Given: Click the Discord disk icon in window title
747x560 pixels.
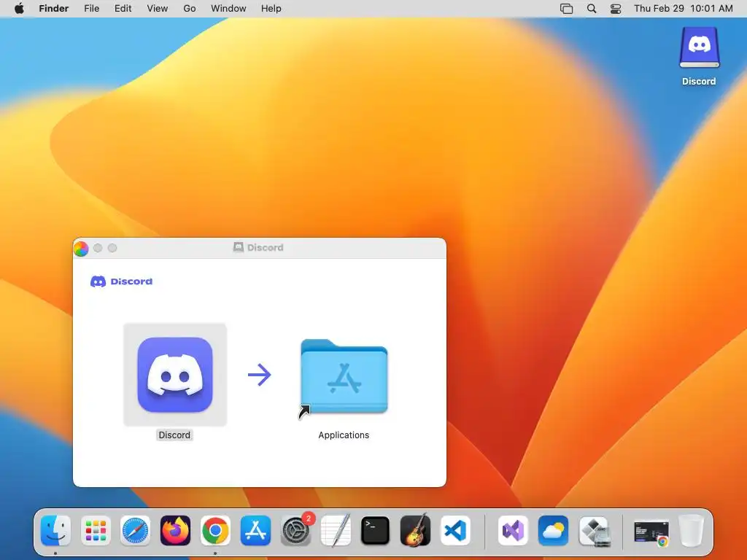Looking at the screenshot, I should point(239,247).
